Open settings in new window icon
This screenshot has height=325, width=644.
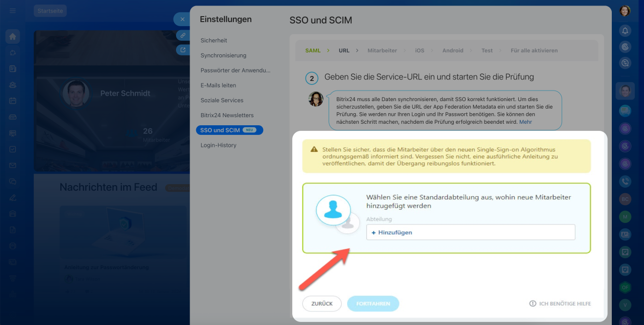(183, 50)
